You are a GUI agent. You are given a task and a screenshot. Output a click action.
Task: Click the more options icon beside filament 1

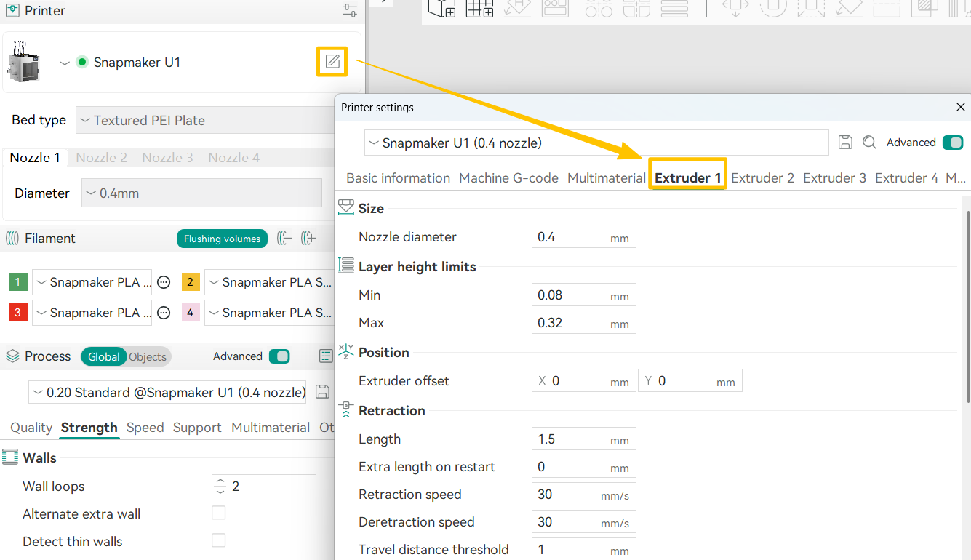164,282
